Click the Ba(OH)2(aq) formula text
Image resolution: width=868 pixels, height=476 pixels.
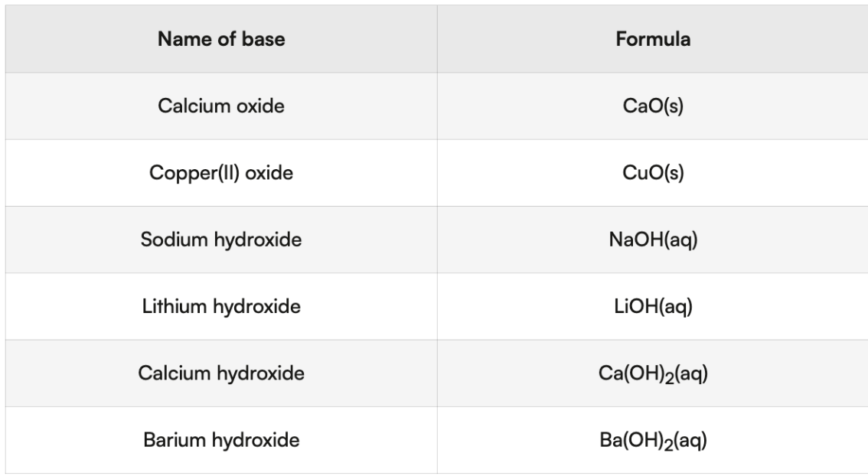653,441
